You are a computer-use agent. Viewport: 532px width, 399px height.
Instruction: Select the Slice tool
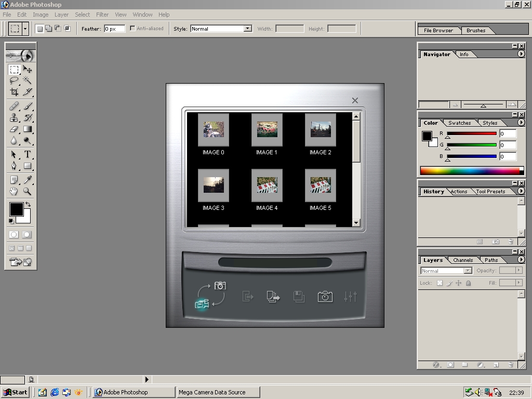pyautogui.click(x=27, y=91)
